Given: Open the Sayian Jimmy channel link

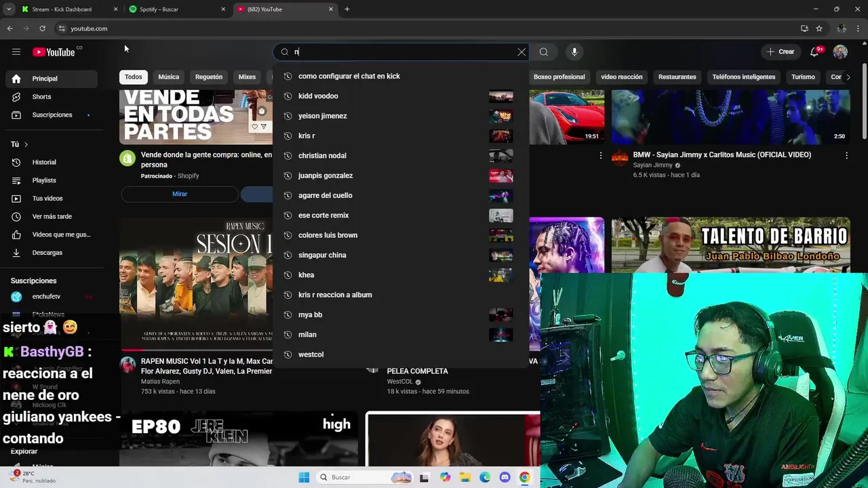Looking at the screenshot, I should tap(652, 165).
